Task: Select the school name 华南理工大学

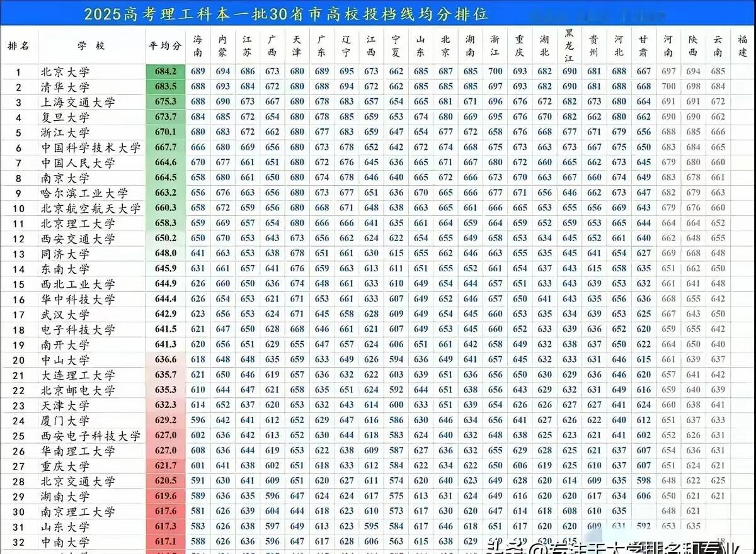Action: (77, 451)
